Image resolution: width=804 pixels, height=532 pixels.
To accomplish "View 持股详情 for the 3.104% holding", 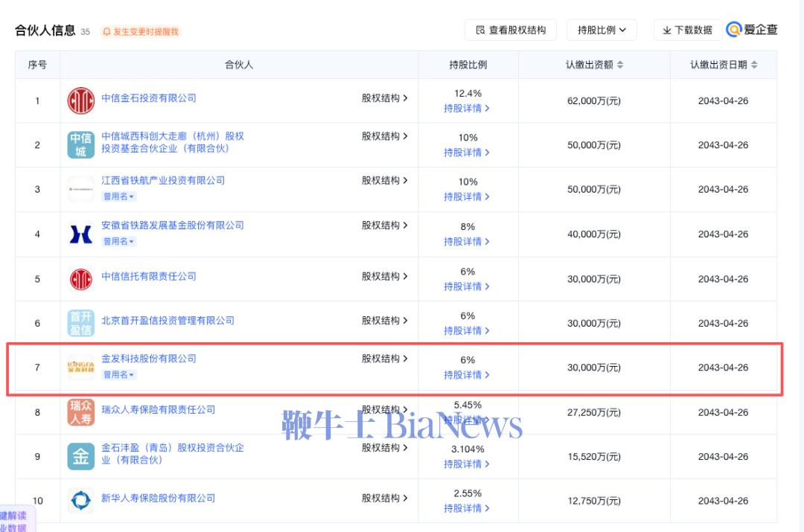I will click(467, 464).
